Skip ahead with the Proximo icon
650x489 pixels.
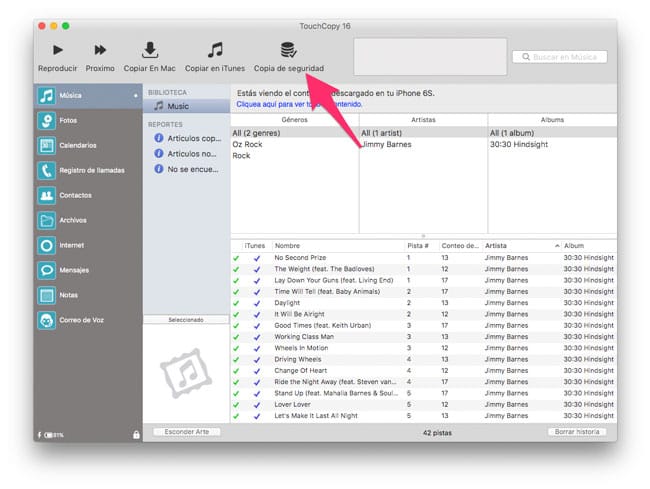100,50
